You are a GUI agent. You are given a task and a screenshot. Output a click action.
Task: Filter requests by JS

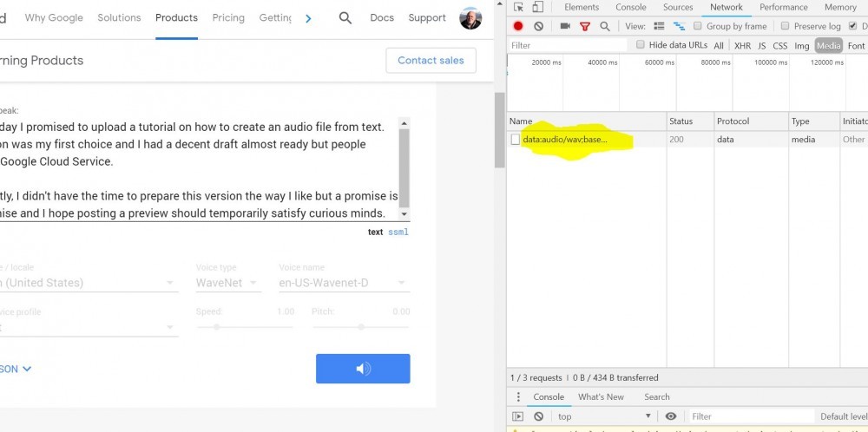[x=762, y=46]
